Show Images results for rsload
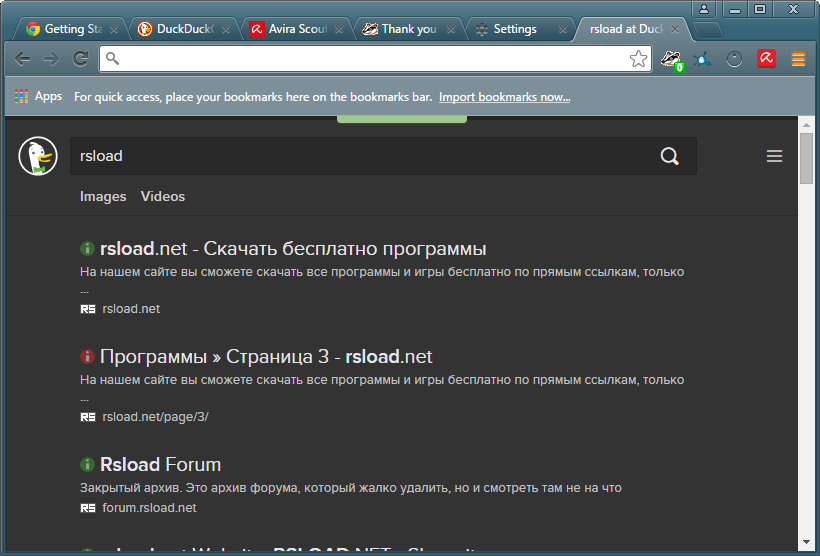The height and width of the screenshot is (556, 820). tap(103, 196)
